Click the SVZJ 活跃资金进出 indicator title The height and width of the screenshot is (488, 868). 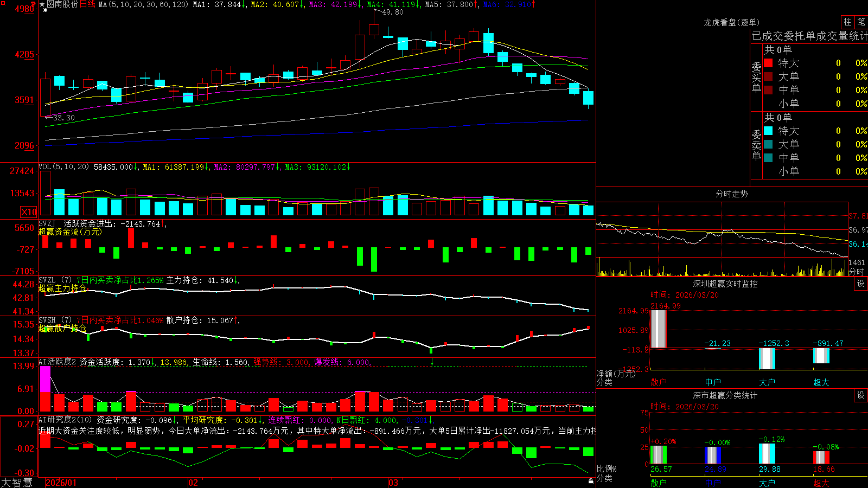pyautogui.click(x=78, y=224)
